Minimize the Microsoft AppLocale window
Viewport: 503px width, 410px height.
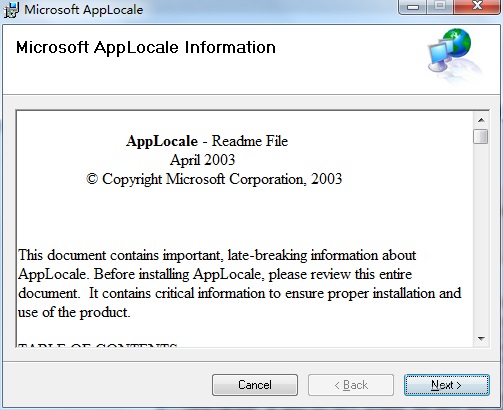tap(413, 7)
